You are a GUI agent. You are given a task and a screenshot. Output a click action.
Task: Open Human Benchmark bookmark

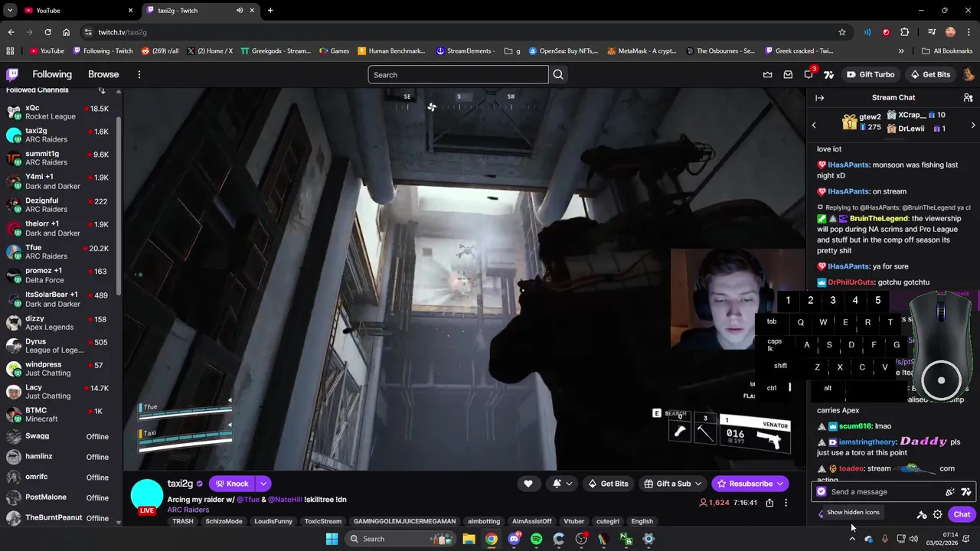391,51
